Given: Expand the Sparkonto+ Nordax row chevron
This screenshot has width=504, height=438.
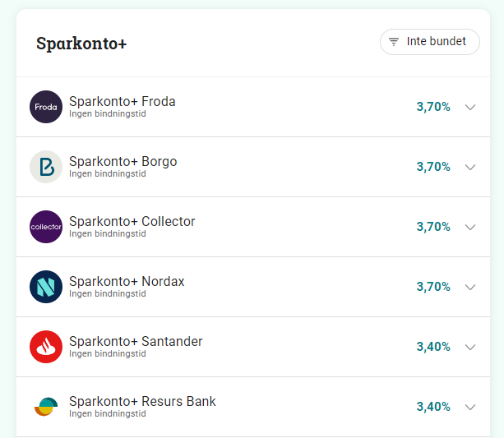Looking at the screenshot, I should click(470, 287).
